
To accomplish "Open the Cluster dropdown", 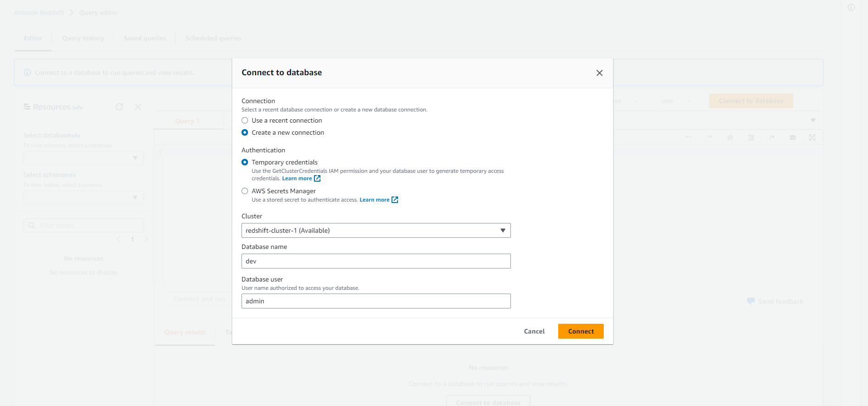I will point(376,230).
